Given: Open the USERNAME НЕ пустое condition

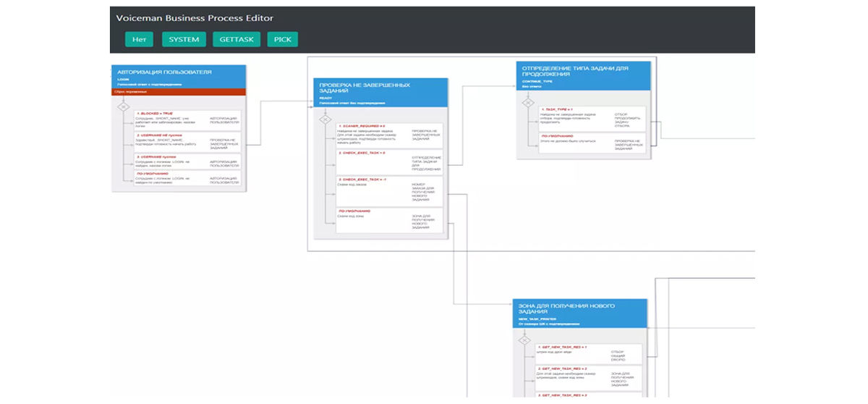Looking at the screenshot, I should click(x=188, y=140).
